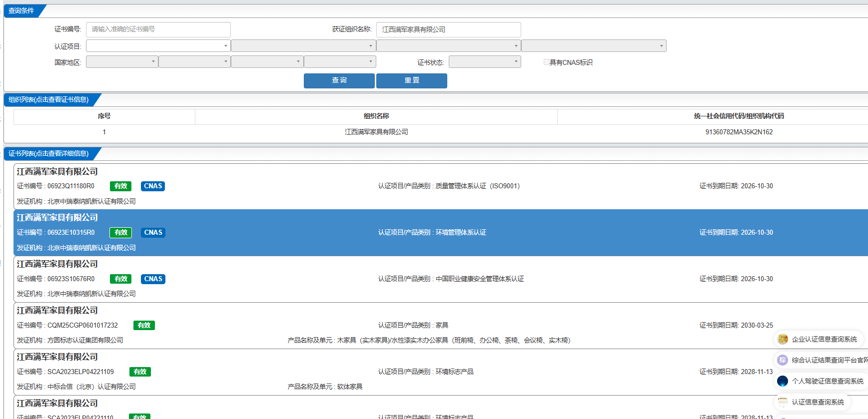Click the credit code 91360782MA35K2N162
The height and width of the screenshot is (419, 868).
point(739,132)
